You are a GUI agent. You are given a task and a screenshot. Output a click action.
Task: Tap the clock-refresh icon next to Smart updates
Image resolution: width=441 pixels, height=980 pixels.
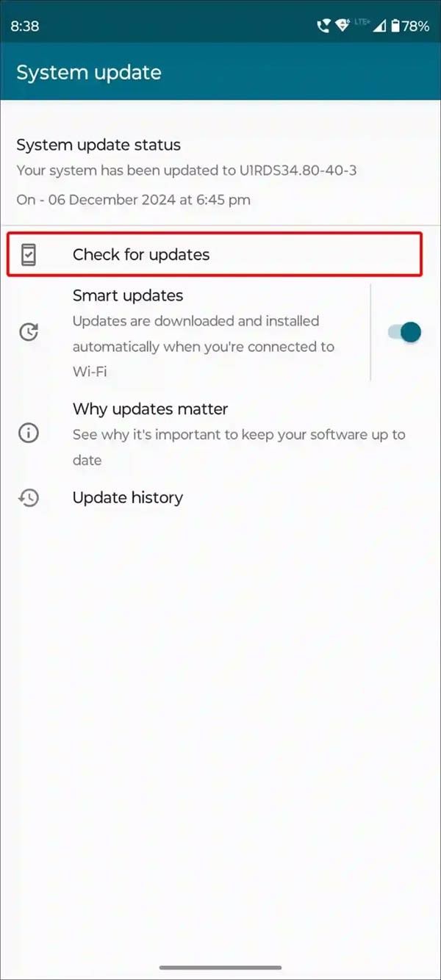coord(28,332)
